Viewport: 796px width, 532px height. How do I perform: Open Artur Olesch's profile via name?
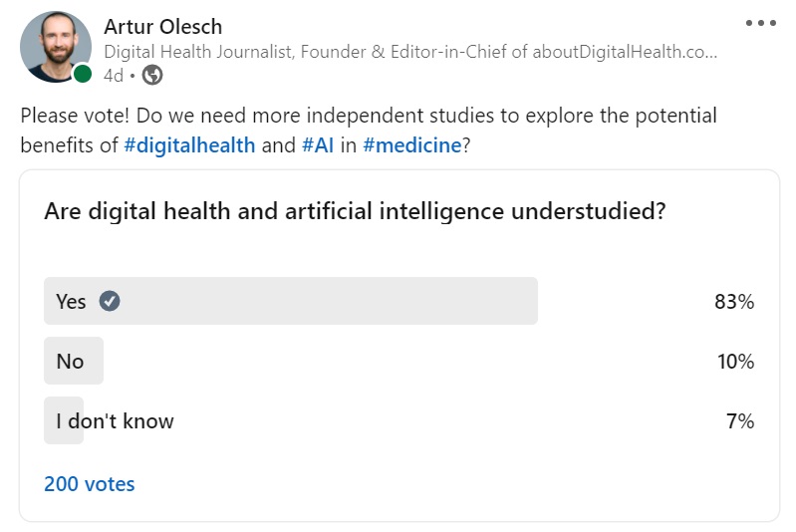coord(162,26)
